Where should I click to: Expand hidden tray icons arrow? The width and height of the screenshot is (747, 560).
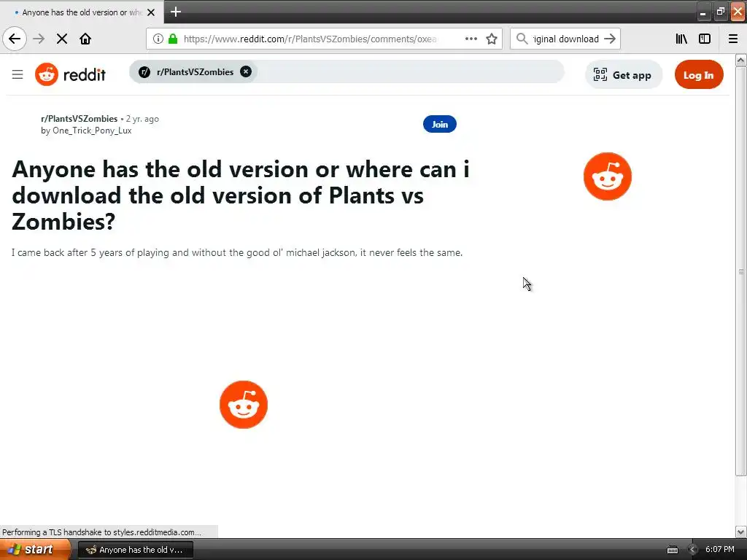pos(693,550)
